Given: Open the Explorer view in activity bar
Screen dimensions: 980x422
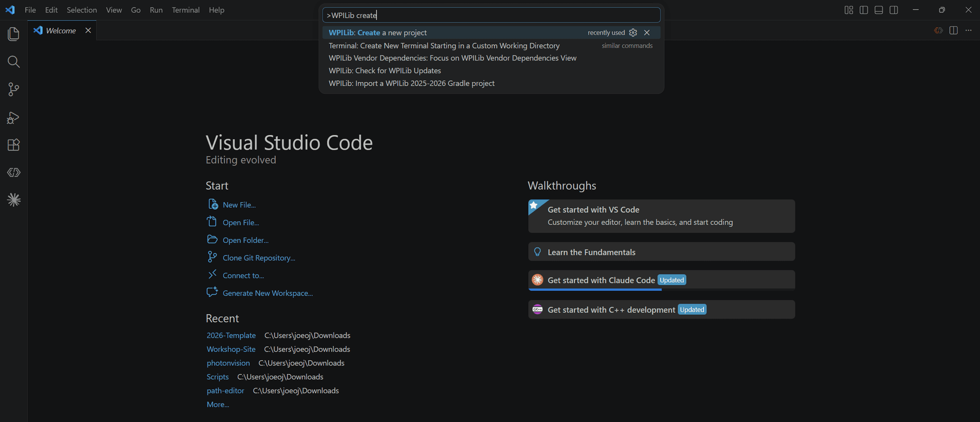Looking at the screenshot, I should pos(14,34).
